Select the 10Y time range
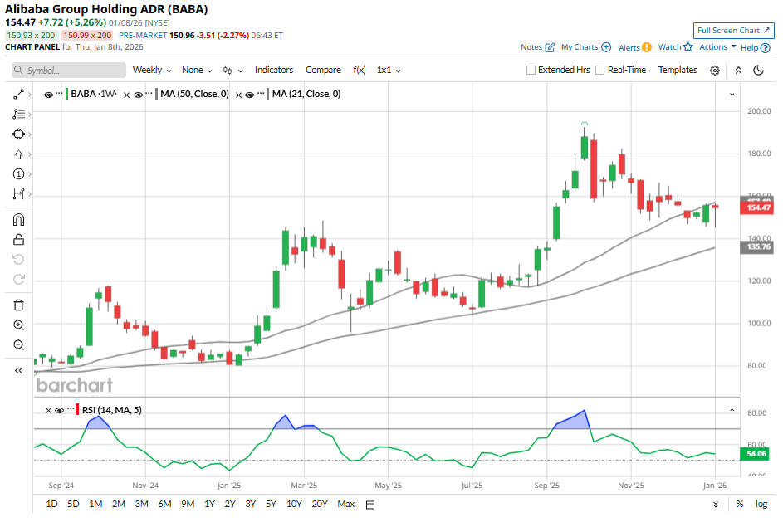 [x=294, y=504]
